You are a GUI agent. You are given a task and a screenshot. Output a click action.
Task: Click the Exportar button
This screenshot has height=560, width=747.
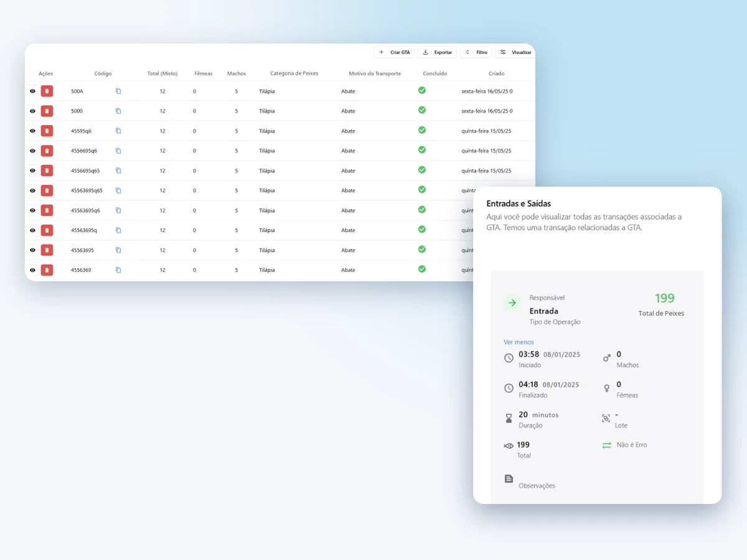click(437, 52)
